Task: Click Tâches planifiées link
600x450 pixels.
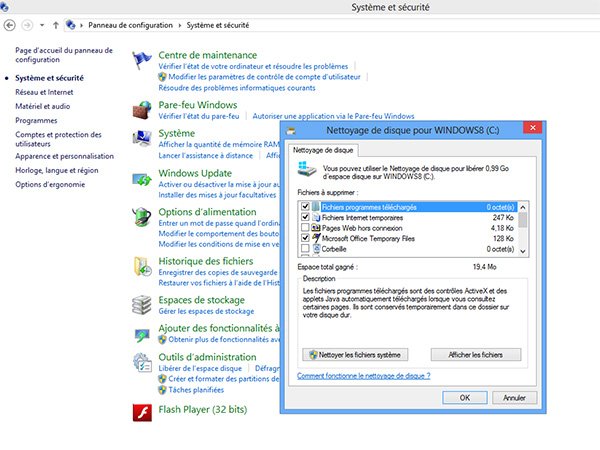Action: [x=196, y=390]
